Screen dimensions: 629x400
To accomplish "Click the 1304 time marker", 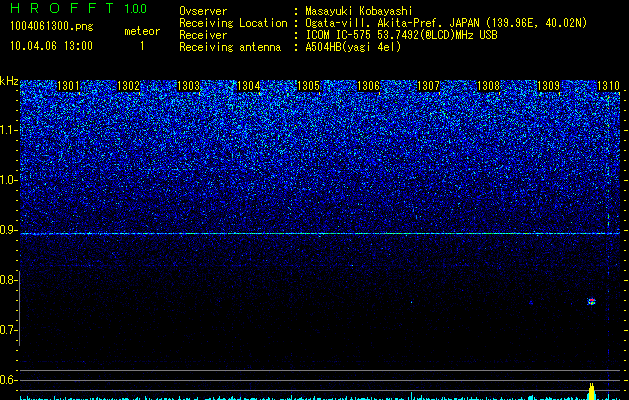I will point(249,86).
